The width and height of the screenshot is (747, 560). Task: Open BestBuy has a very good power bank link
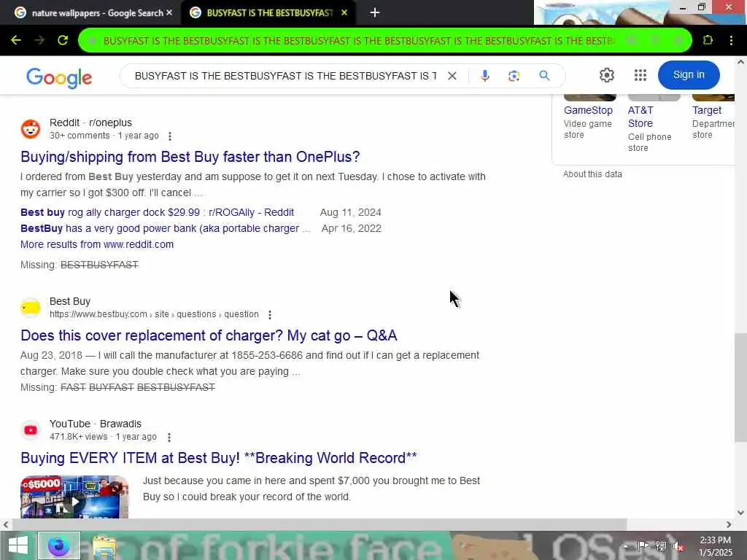click(166, 228)
